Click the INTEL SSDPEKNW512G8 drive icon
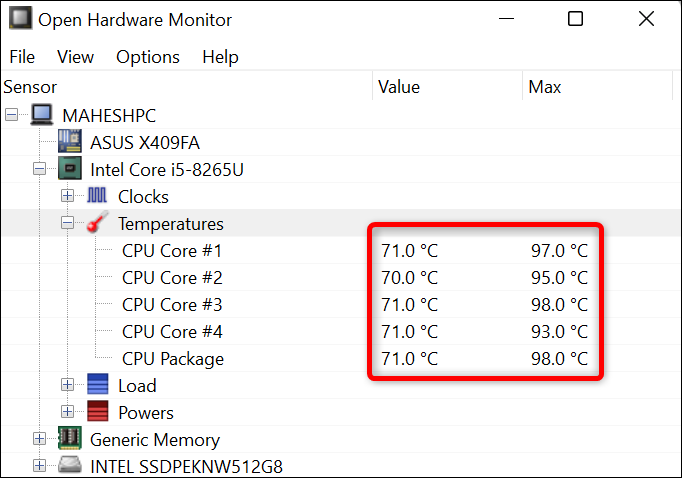682x478 pixels. [x=69, y=466]
